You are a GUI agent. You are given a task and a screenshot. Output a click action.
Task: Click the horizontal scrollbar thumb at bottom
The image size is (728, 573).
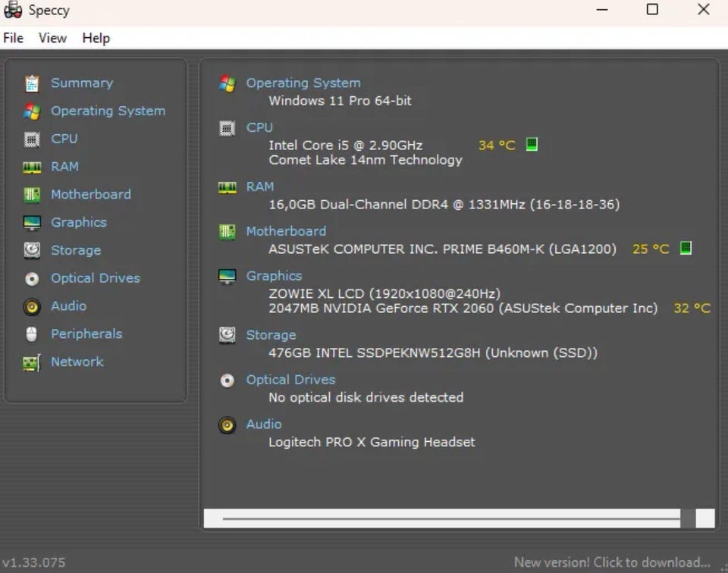(688, 518)
